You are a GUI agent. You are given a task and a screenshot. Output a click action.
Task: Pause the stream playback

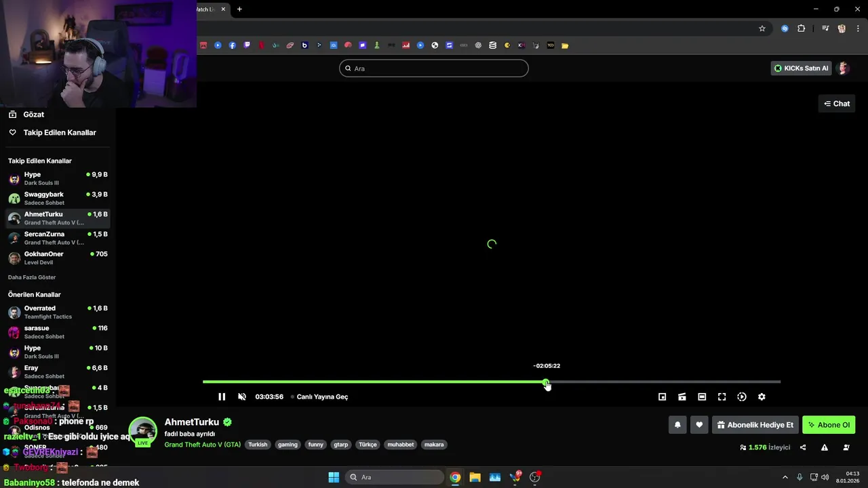click(222, 396)
